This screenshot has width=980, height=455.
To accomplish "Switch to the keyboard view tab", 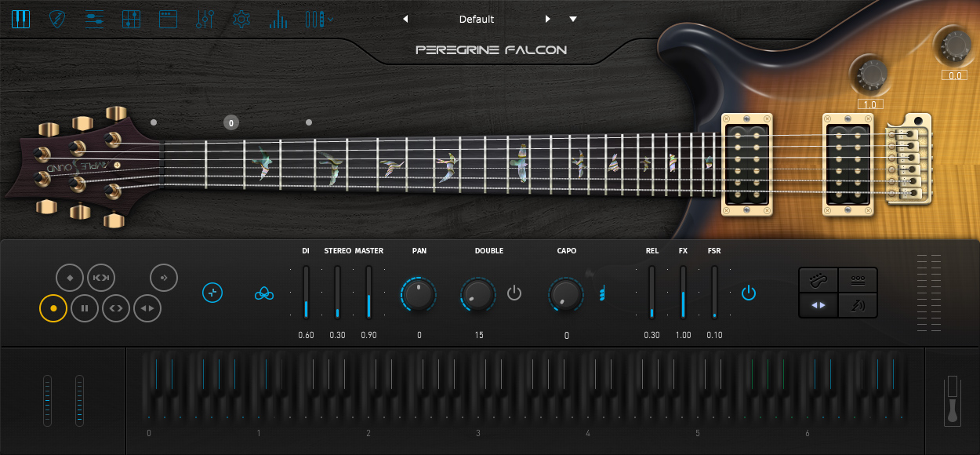I will tap(20, 19).
